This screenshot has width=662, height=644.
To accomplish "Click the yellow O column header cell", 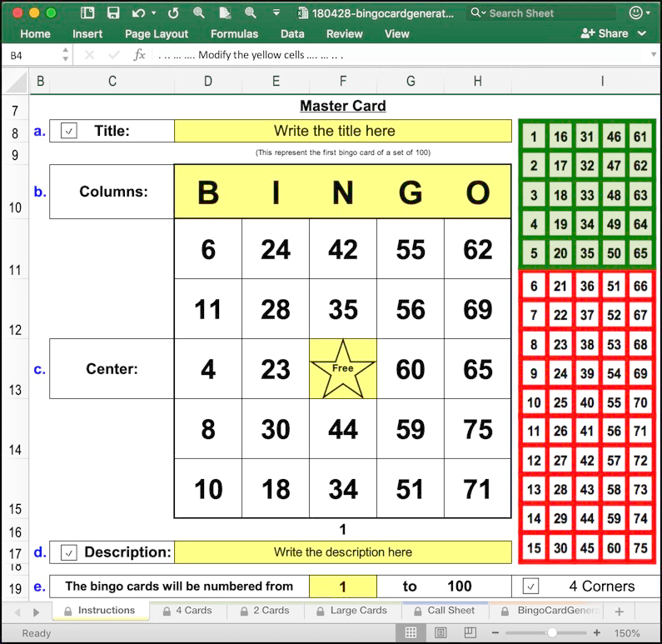I will point(477,192).
